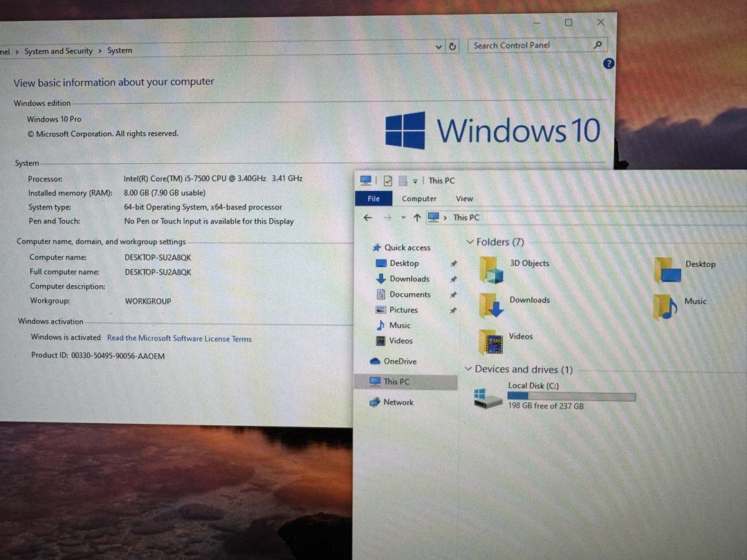Image resolution: width=747 pixels, height=560 pixels.
Task: Read the Microsoft Software License Terms link
Action: [179, 338]
